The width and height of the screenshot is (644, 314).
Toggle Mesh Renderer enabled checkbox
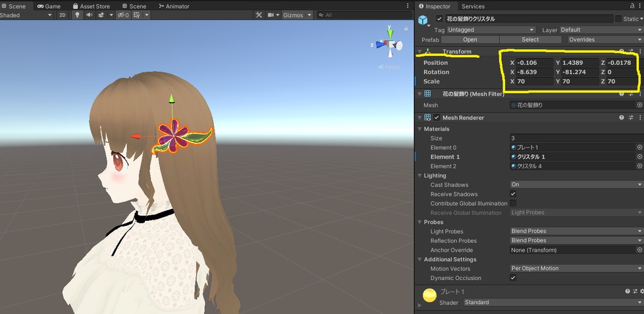coord(436,118)
